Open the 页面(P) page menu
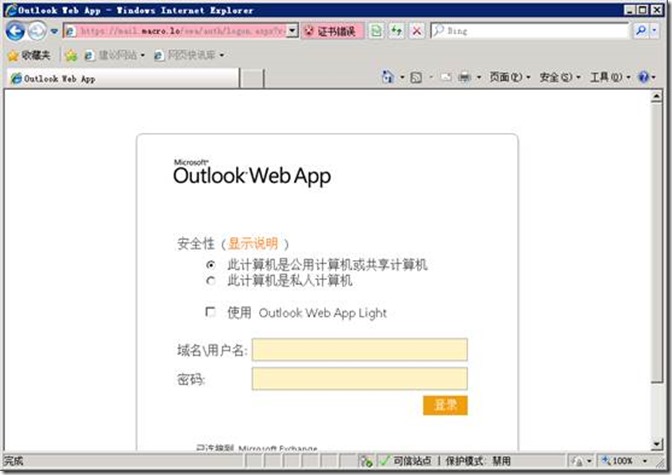This screenshot has width=672, height=475. tap(510, 77)
